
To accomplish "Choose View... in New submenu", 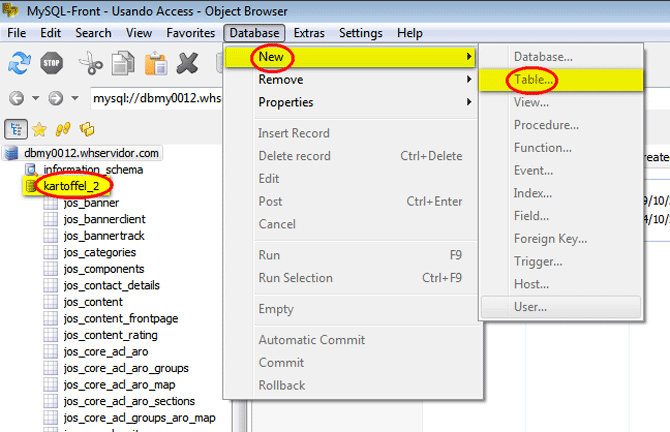I will tap(561, 102).
